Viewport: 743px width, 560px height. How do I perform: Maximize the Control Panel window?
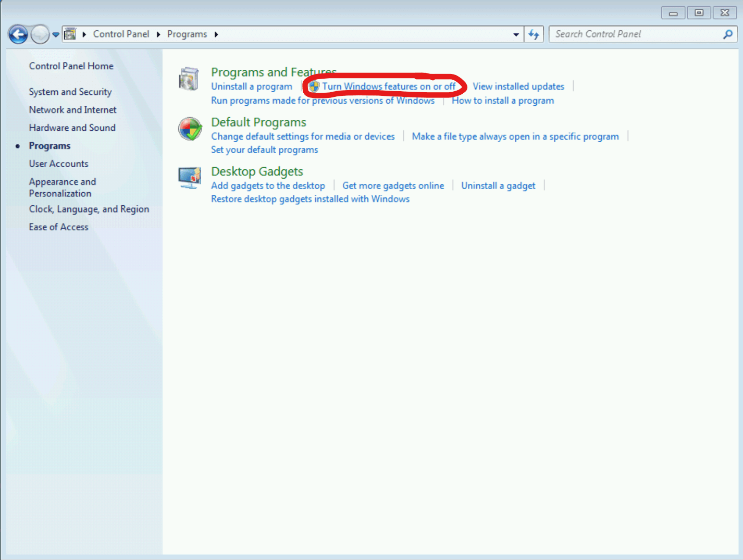click(x=699, y=13)
